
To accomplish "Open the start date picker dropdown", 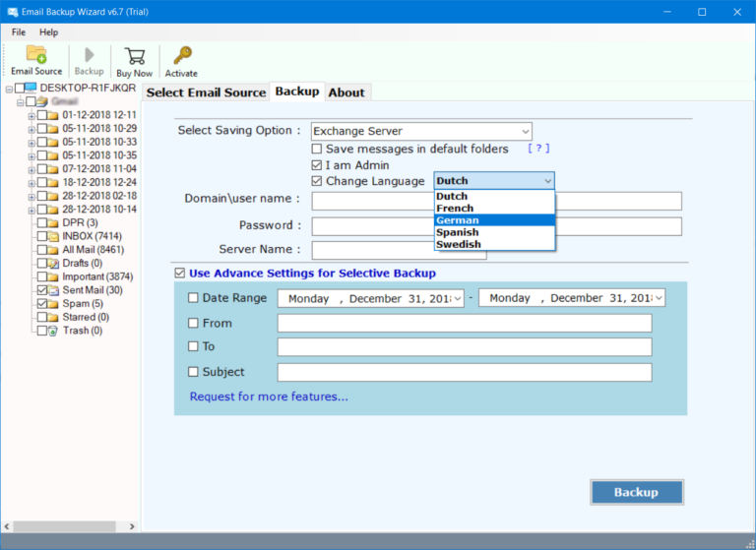I will (x=458, y=298).
